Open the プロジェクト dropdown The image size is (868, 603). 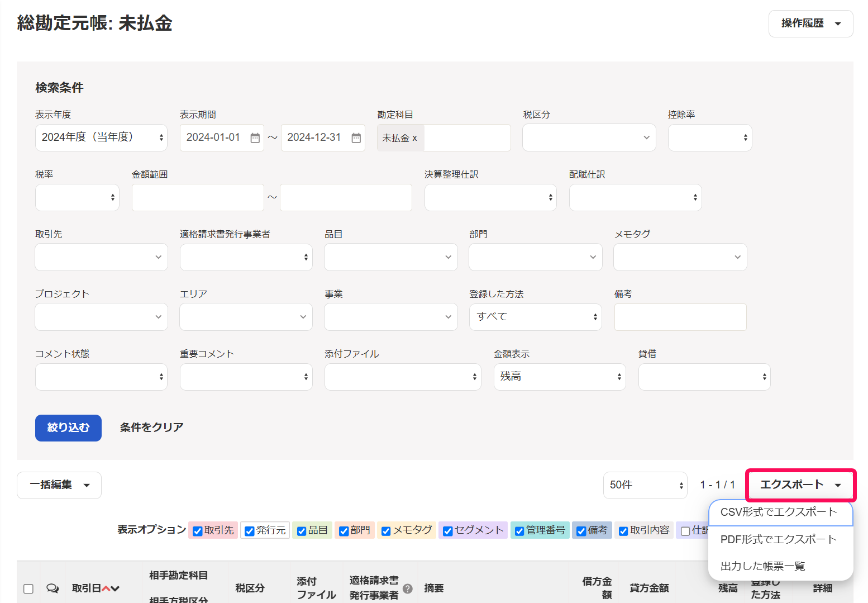coord(101,317)
